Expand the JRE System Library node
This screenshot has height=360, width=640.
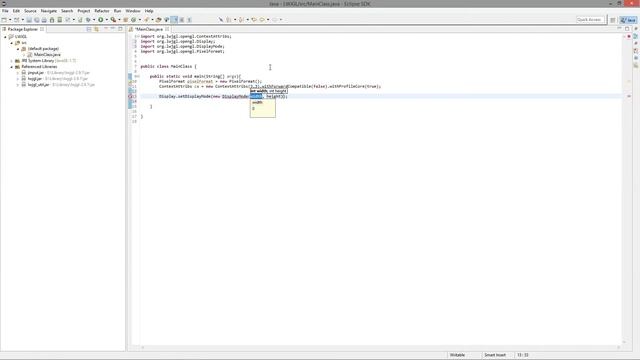click(11, 61)
